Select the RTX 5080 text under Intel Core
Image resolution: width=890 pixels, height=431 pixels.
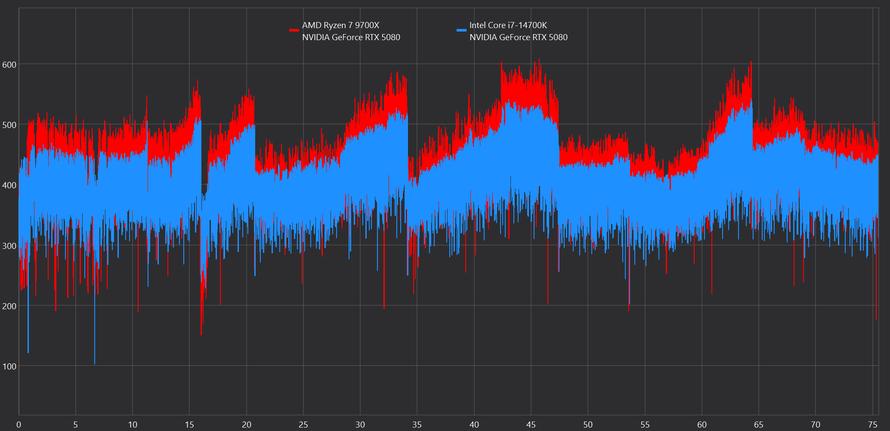518,38
